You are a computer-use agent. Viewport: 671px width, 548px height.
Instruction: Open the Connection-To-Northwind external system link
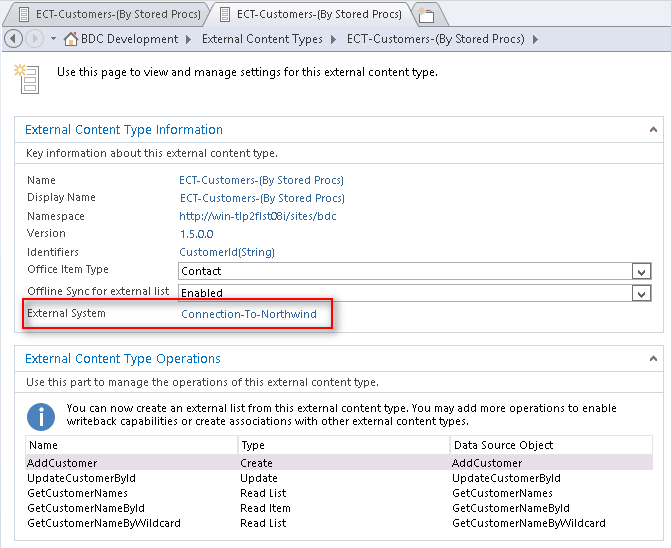pyautogui.click(x=249, y=314)
